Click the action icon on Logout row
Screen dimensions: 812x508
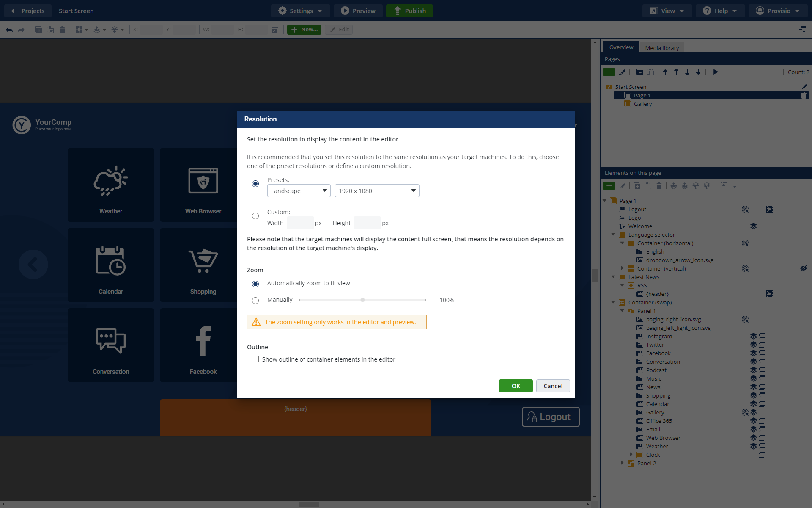[745, 209]
